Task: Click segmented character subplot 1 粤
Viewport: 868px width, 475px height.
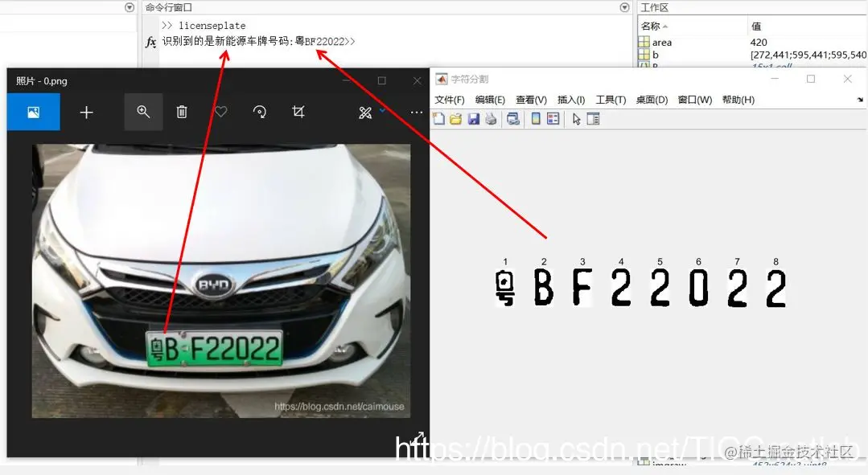Action: pyautogui.click(x=505, y=288)
